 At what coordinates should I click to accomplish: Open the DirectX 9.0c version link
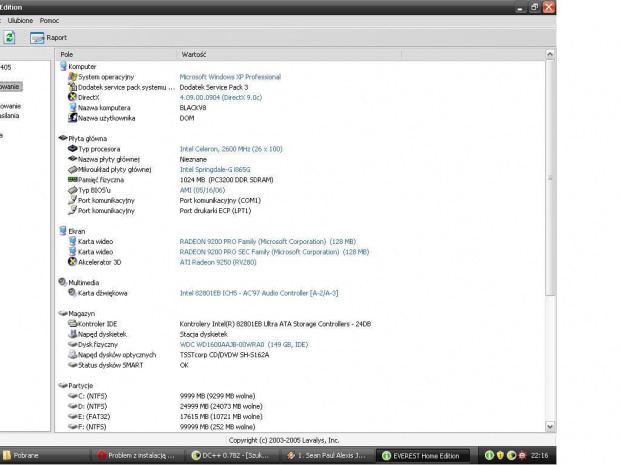click(221, 97)
